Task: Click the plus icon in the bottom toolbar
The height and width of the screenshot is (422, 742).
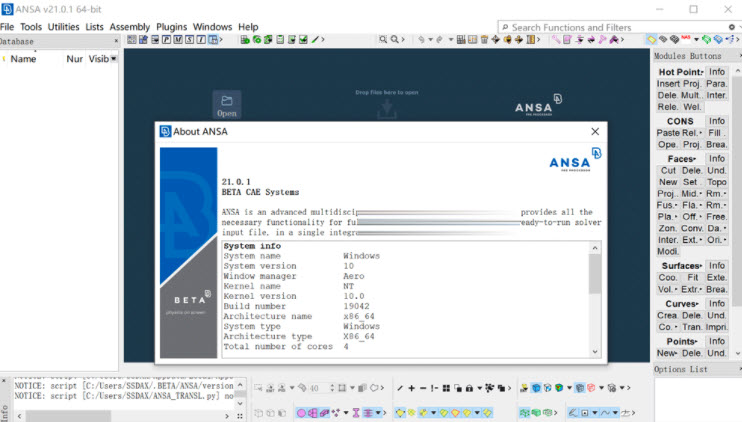Action: pos(411,387)
